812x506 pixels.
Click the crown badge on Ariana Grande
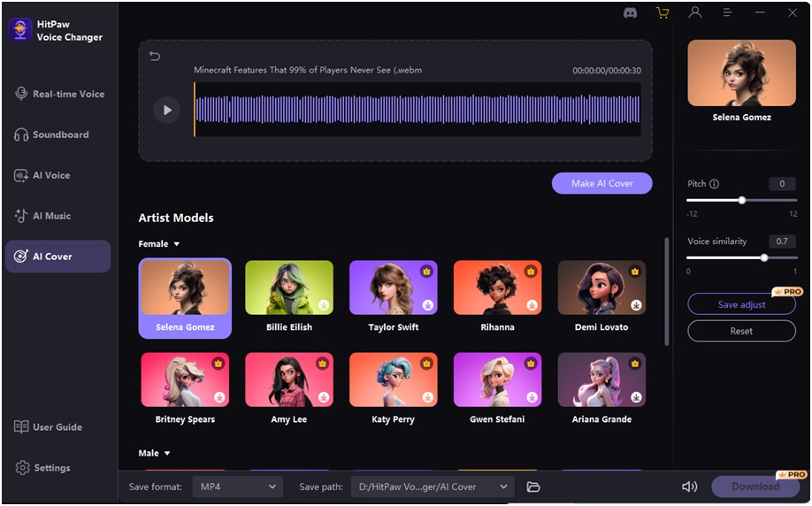point(634,364)
